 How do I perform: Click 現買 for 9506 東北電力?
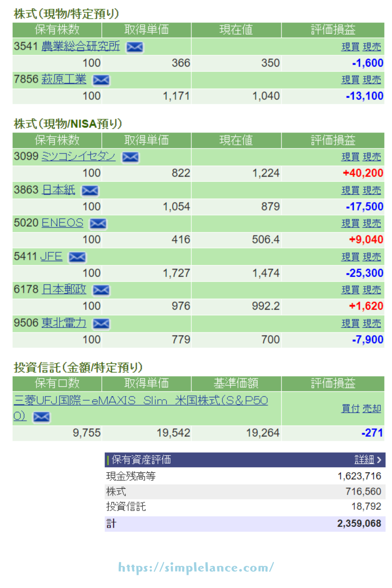350,323
